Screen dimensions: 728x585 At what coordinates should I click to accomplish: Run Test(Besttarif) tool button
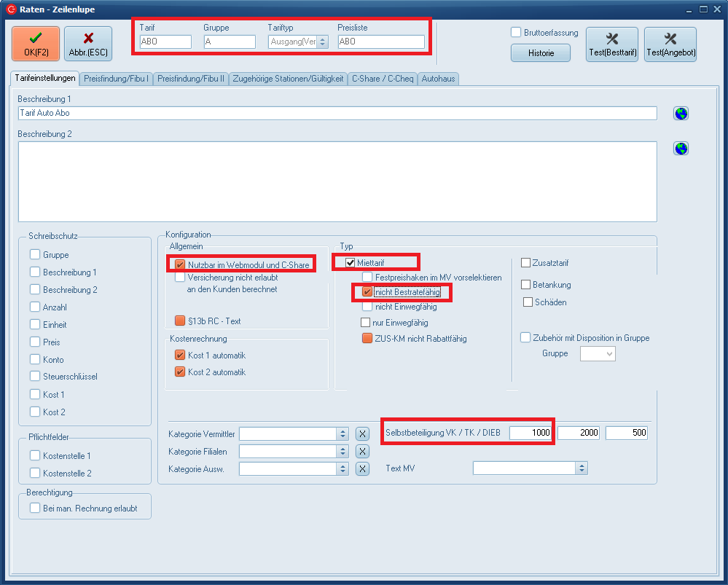tap(611, 44)
